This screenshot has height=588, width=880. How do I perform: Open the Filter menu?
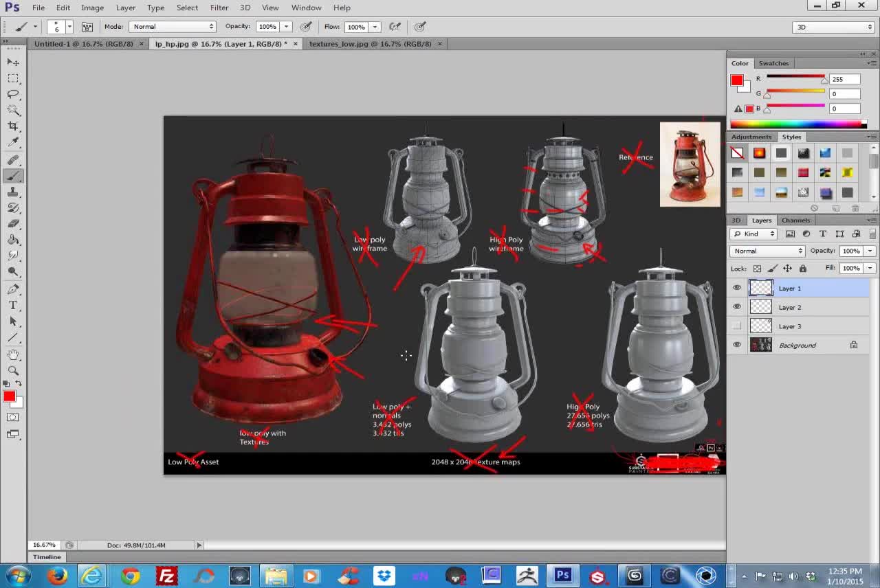click(219, 8)
